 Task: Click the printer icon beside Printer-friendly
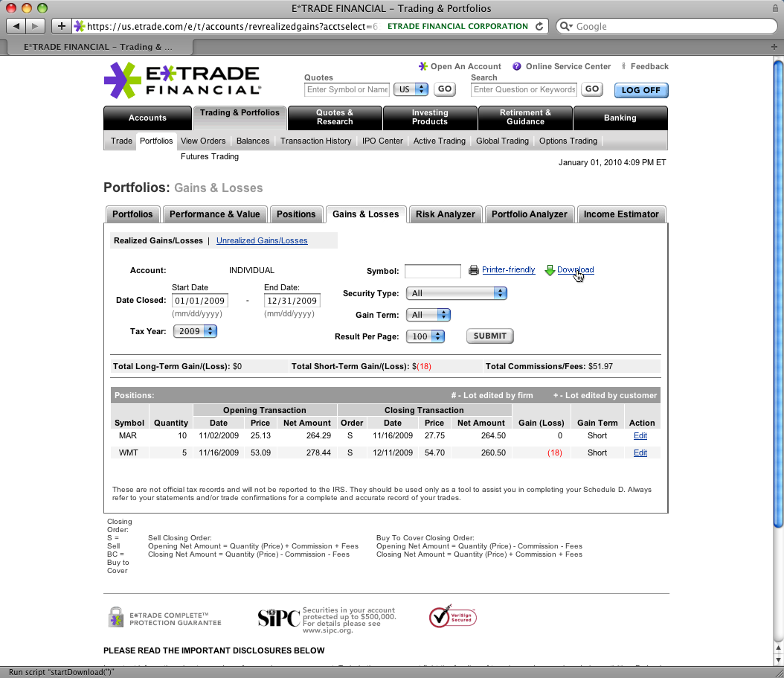point(474,270)
